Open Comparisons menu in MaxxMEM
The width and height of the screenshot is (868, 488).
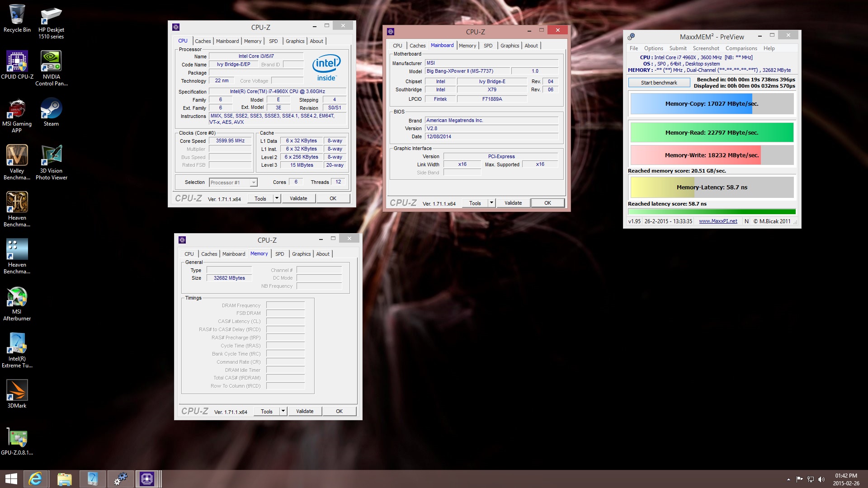click(x=741, y=48)
